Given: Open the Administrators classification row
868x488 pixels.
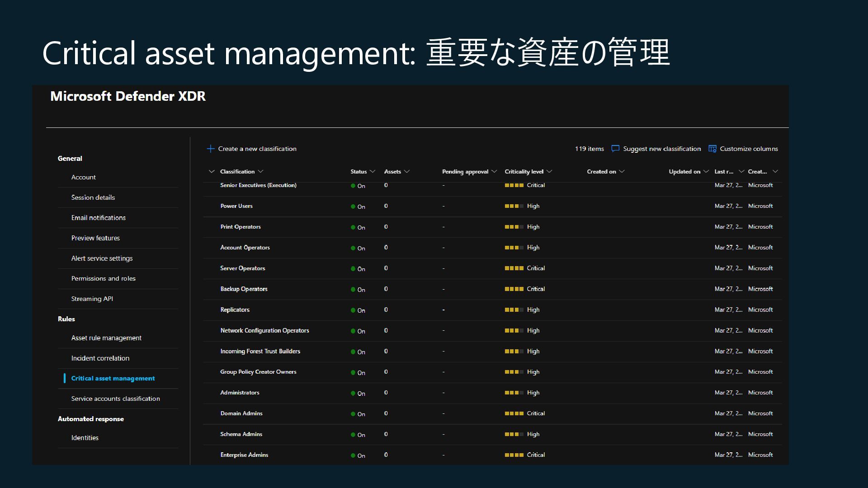Looking at the screenshot, I should (x=240, y=393).
